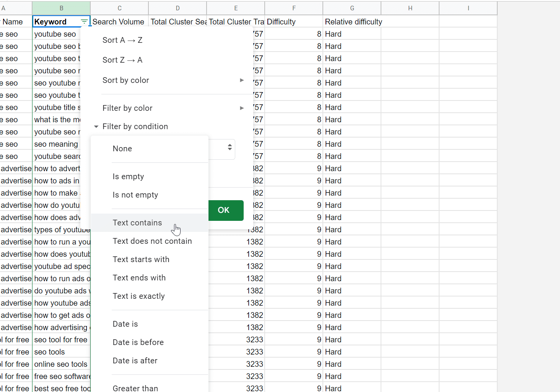Select Date is after condition
Screen dimensions: 560x392
pyautogui.click(x=150, y=361)
